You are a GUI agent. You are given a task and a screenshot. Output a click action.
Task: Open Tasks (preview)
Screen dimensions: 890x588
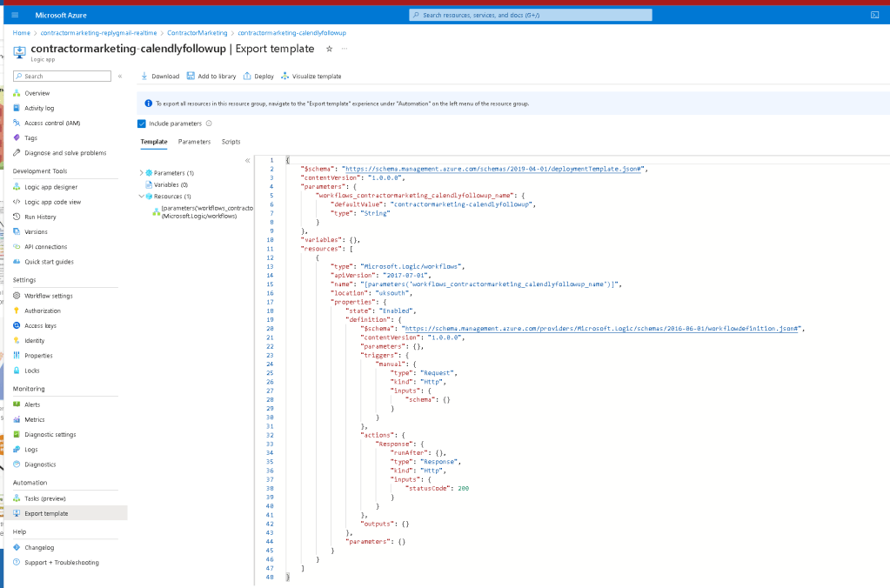pyautogui.click(x=45, y=498)
